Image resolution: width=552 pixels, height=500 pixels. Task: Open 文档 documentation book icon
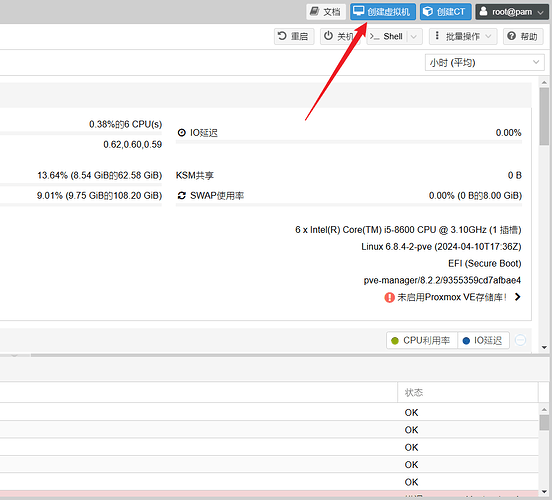point(314,11)
